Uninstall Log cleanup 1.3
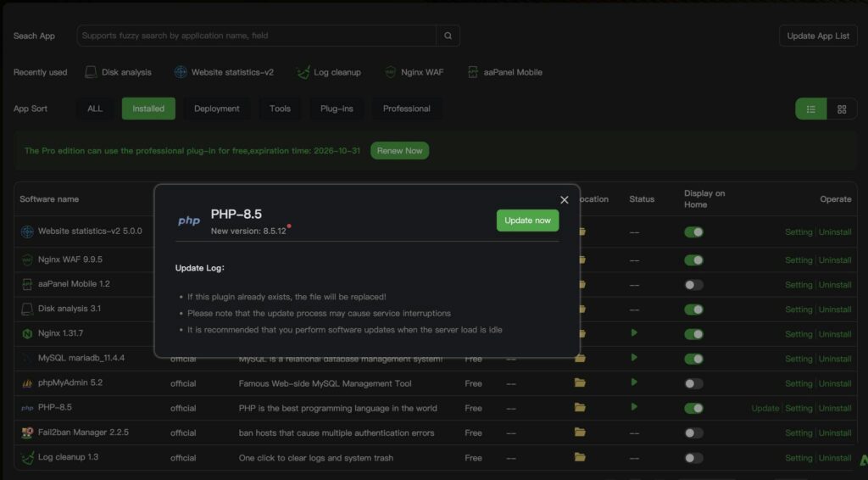 835,458
